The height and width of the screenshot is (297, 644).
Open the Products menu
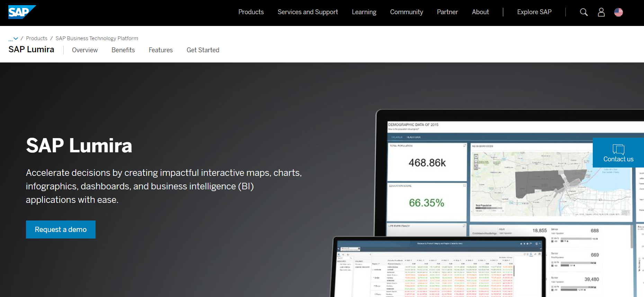[x=251, y=12]
